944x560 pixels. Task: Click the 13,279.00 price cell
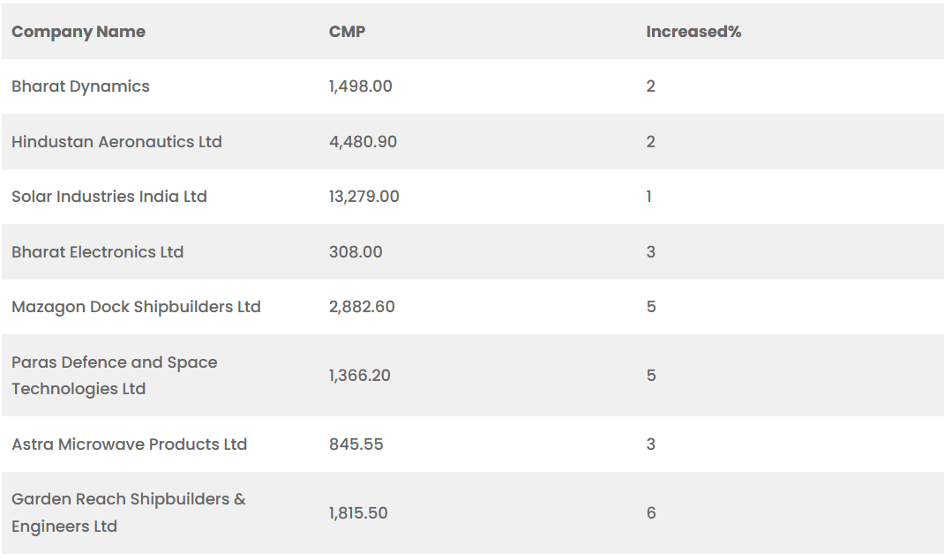[x=363, y=197]
